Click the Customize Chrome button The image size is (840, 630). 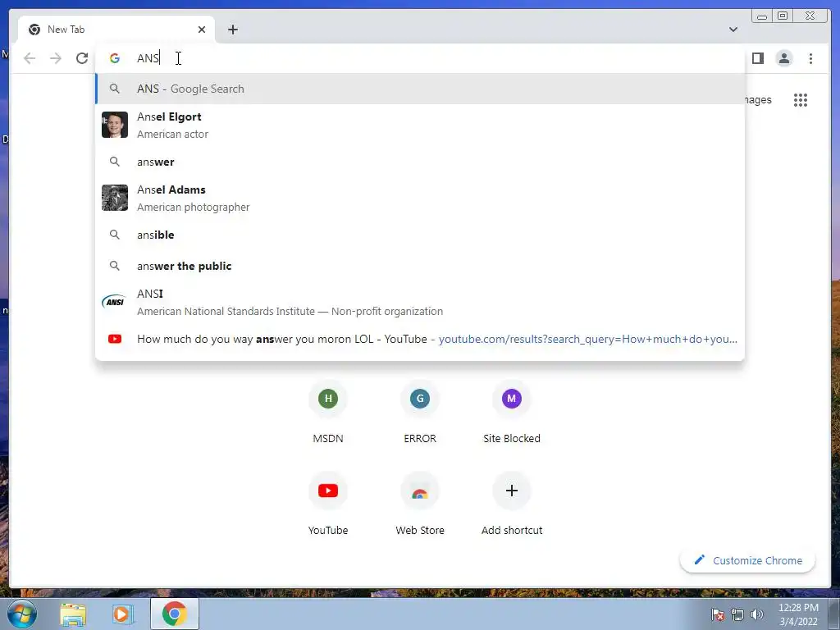(748, 560)
